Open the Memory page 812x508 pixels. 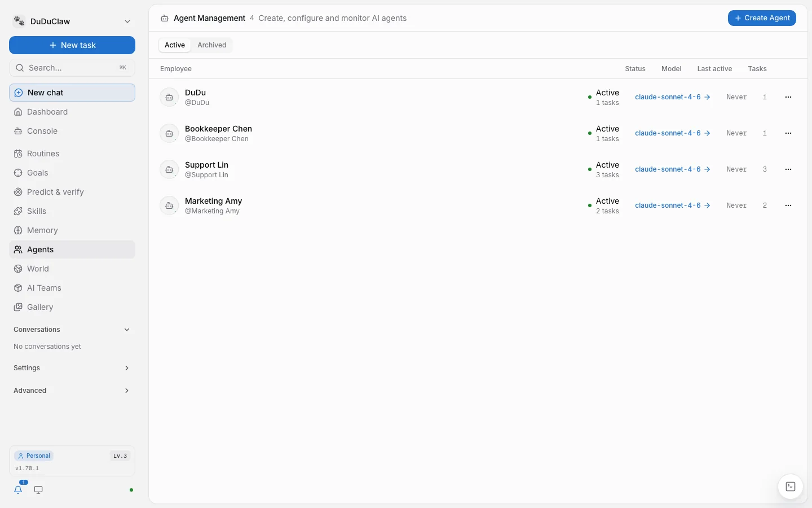click(72, 230)
